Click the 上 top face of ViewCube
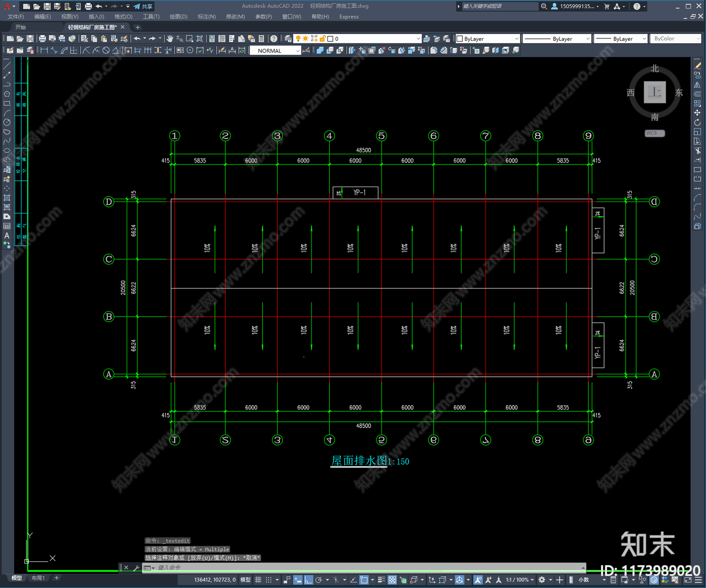The image size is (706, 588). [x=654, y=92]
